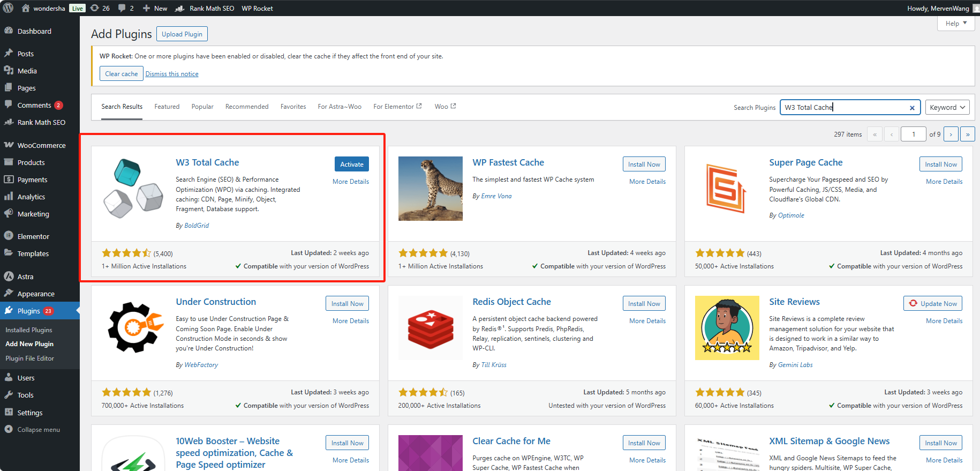This screenshot has width=980, height=471.
Task: Clear the search field with X icon
Action: coord(912,108)
